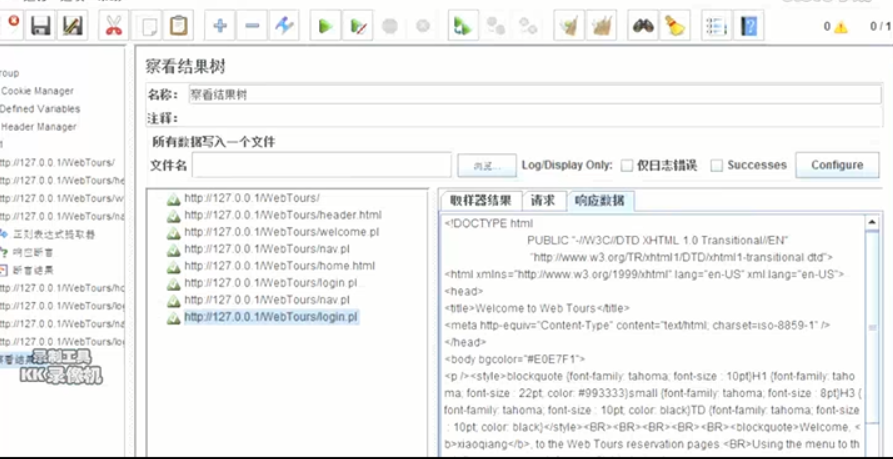Image resolution: width=893 pixels, height=459 pixels.
Task: Click the response data scrollbar up arrow
Action: click(x=871, y=223)
